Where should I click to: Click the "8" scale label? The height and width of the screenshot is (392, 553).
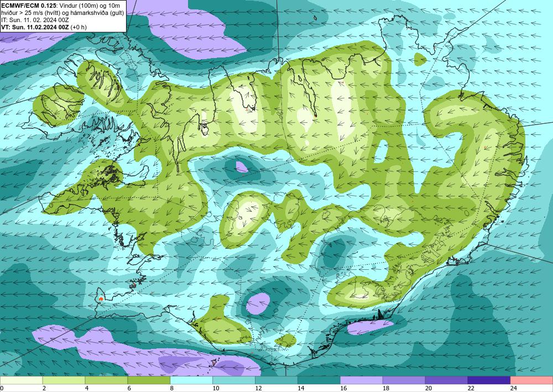pyautogui.click(x=172, y=388)
